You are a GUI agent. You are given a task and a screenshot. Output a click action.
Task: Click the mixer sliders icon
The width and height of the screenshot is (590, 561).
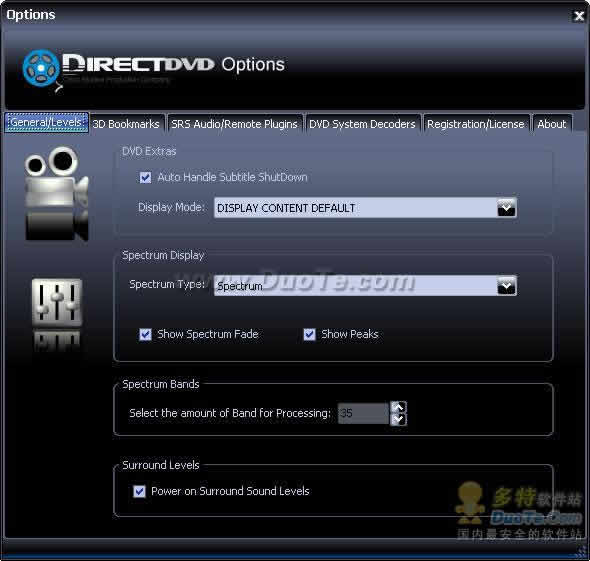point(57,303)
